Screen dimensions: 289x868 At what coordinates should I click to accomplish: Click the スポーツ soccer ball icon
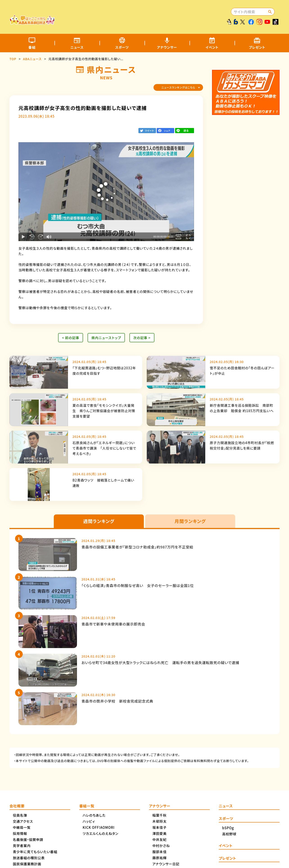122,40
